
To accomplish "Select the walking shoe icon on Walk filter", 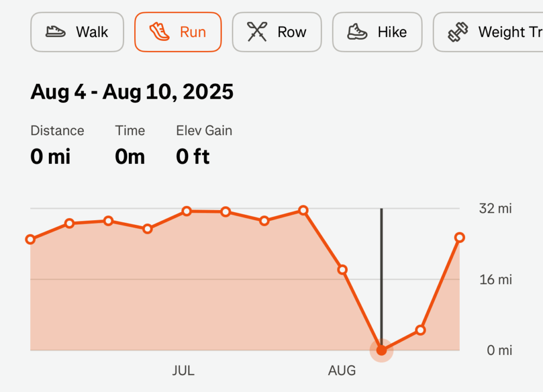I will pos(56,32).
